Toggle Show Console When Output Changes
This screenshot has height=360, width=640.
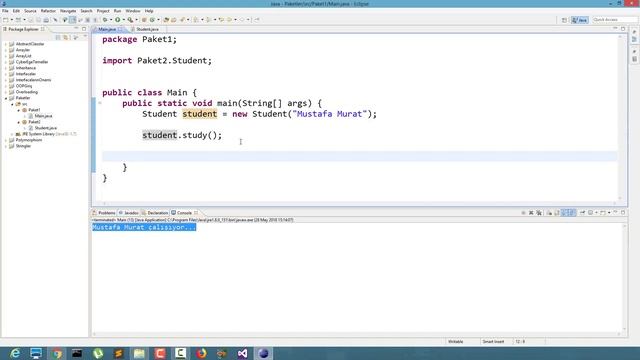pyautogui.click(x=564, y=213)
